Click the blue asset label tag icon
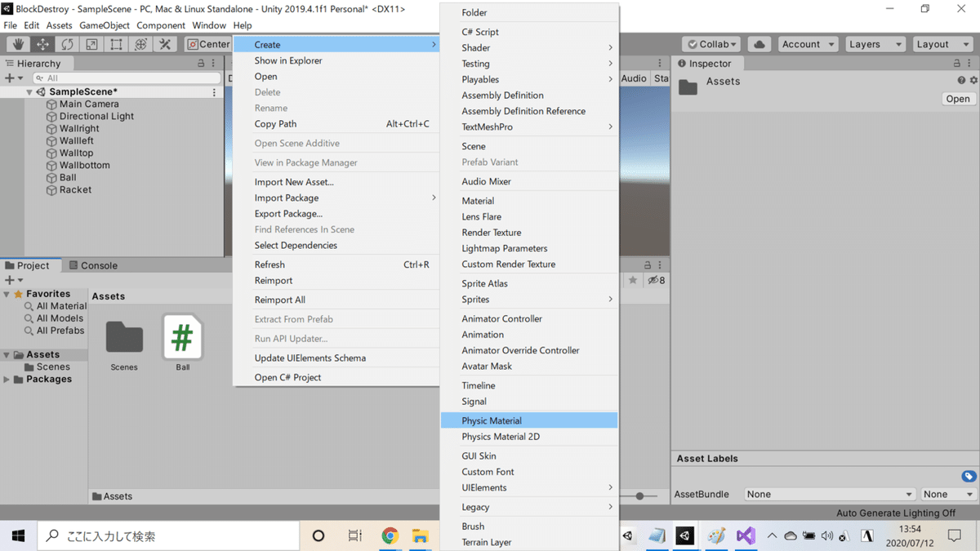The height and width of the screenshot is (551, 980). (969, 477)
